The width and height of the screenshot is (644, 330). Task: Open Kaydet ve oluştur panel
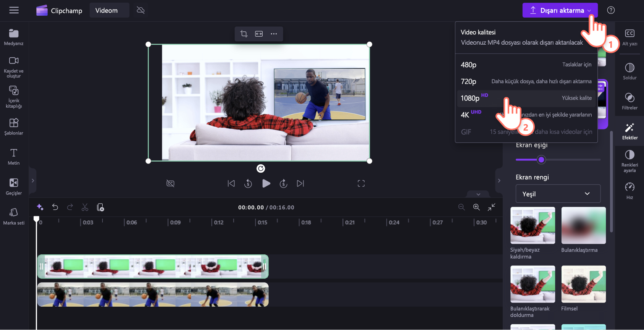point(14,67)
